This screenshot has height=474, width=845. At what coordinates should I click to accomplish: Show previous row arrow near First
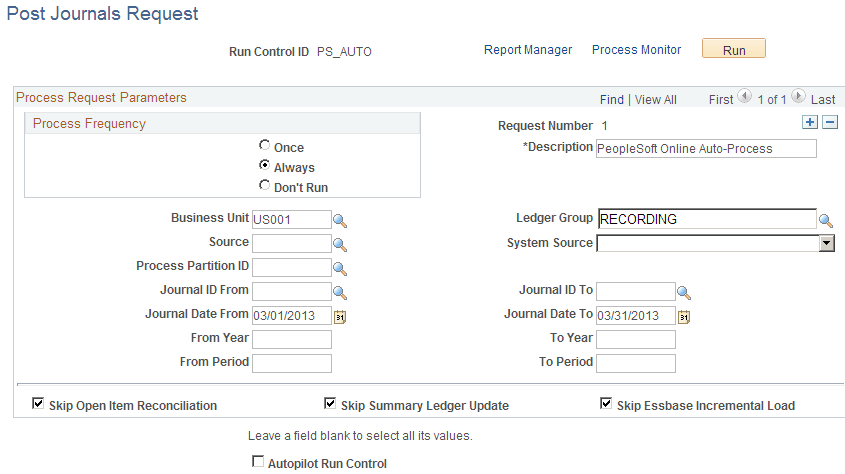point(744,96)
